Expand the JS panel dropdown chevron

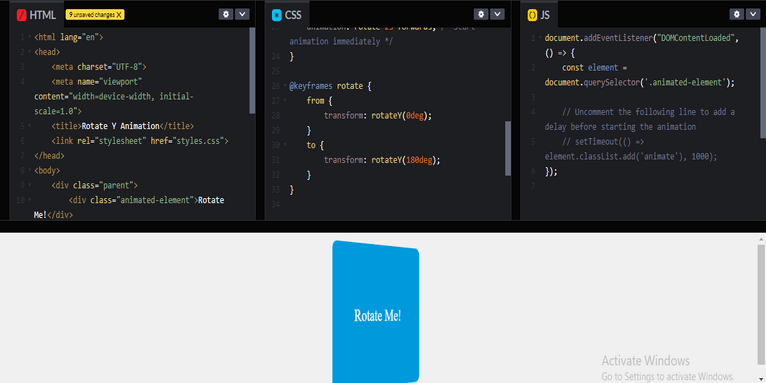pos(753,14)
